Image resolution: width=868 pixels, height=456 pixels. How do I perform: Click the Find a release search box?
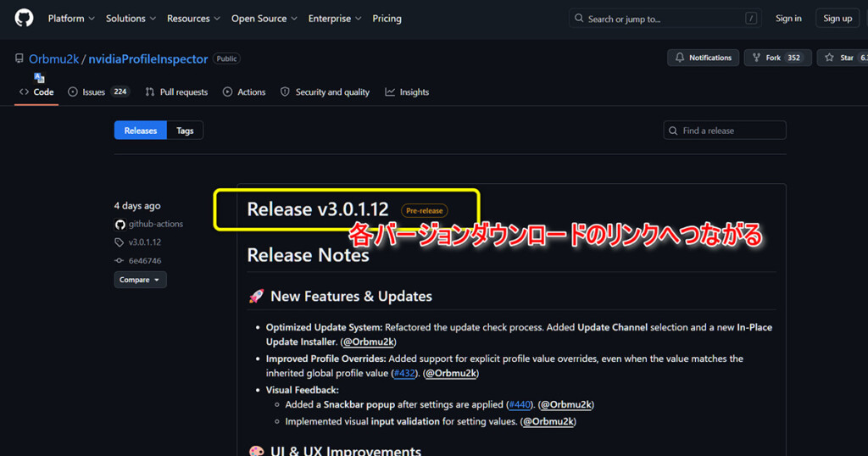coord(725,130)
